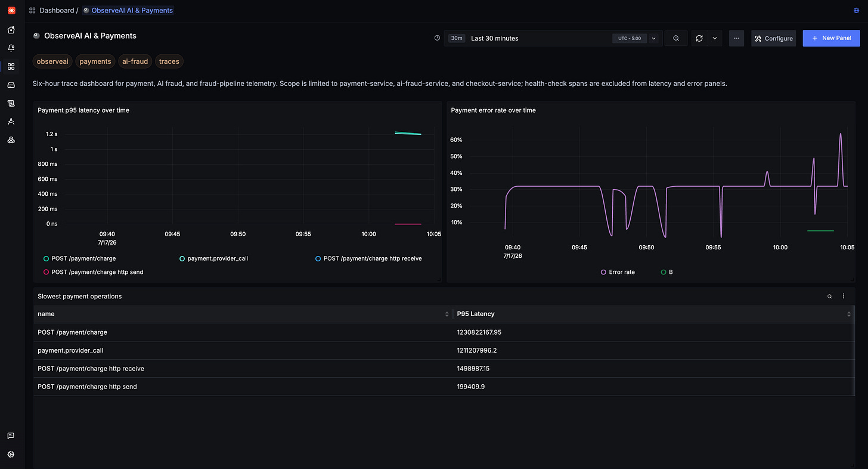This screenshot has height=469, width=868.
Task: Open the Alerts bell icon in sidebar
Action: coord(11,48)
